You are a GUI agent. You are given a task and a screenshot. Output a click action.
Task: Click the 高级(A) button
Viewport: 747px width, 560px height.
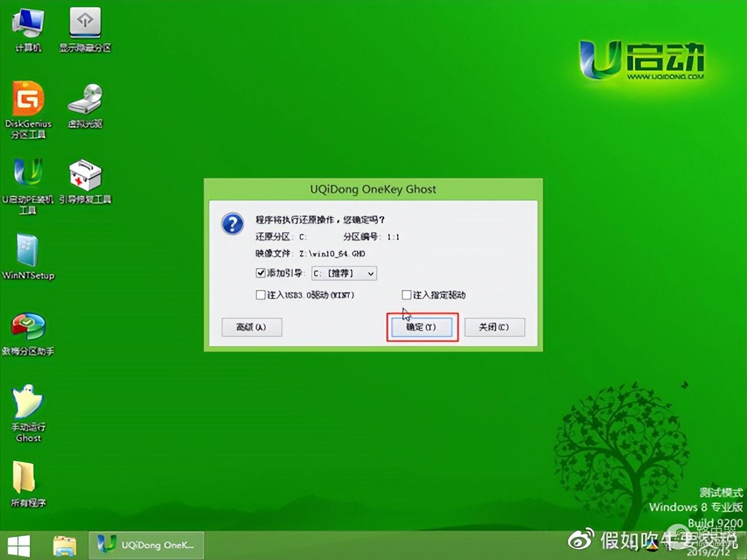[x=252, y=327]
